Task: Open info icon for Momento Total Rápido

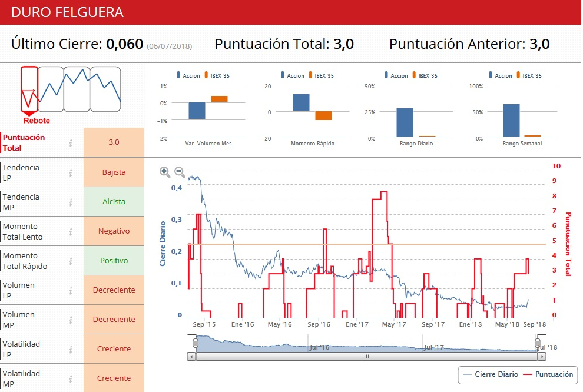Action: pos(71,261)
